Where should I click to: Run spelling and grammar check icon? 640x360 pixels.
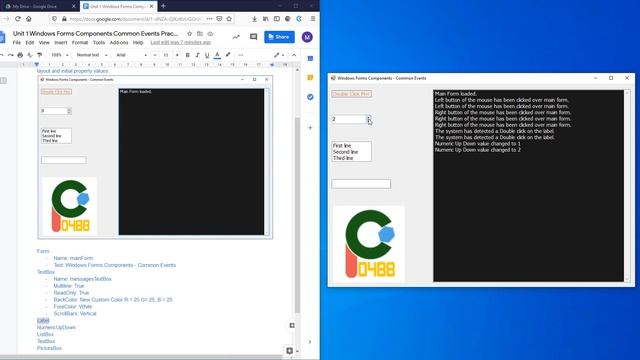(x=30, y=55)
